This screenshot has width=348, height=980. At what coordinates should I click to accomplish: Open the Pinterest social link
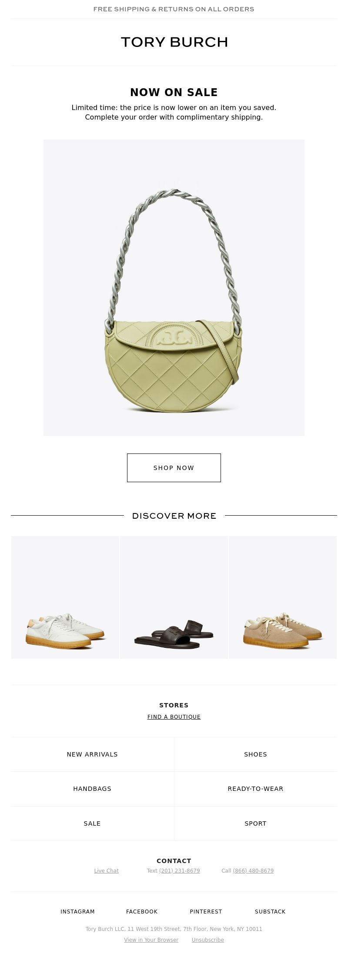tap(206, 911)
